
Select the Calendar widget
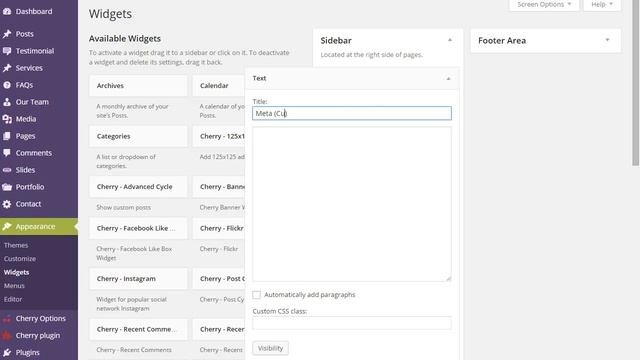219,86
